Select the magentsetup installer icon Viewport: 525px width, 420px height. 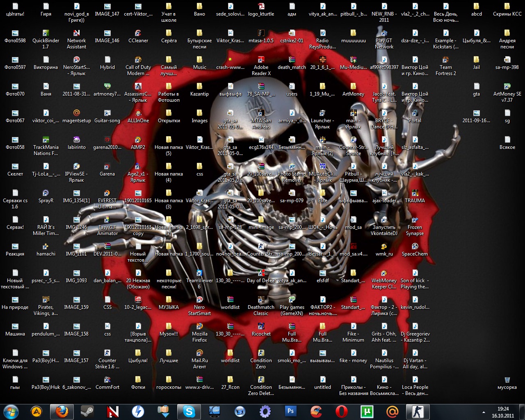[77, 116]
